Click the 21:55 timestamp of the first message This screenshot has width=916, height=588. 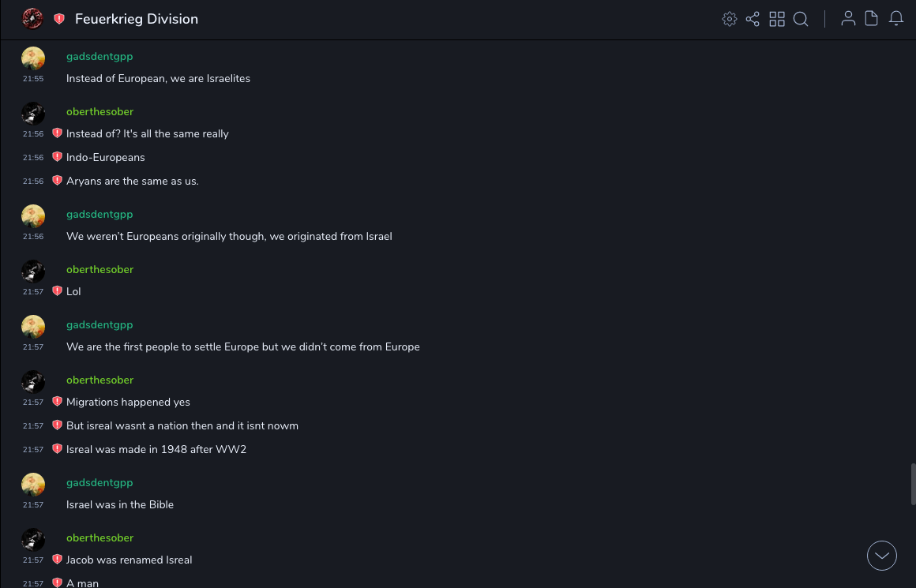click(33, 79)
